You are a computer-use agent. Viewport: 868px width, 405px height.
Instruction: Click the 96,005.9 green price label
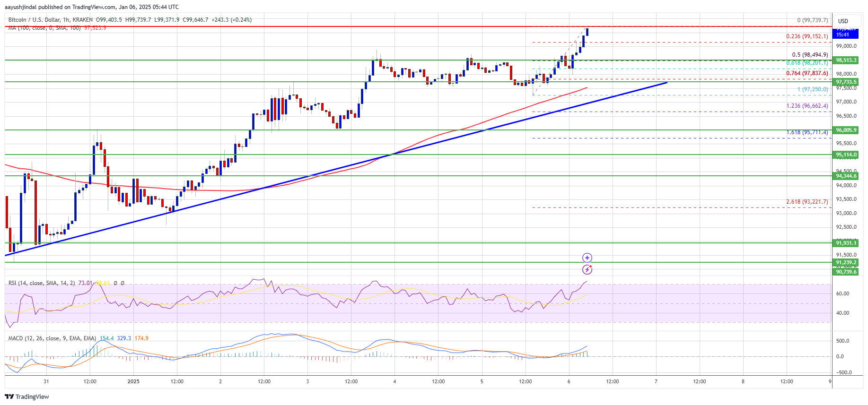[845, 130]
